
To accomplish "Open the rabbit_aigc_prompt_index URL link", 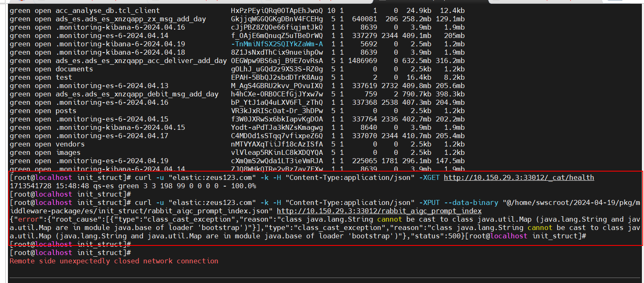I will (379, 211).
